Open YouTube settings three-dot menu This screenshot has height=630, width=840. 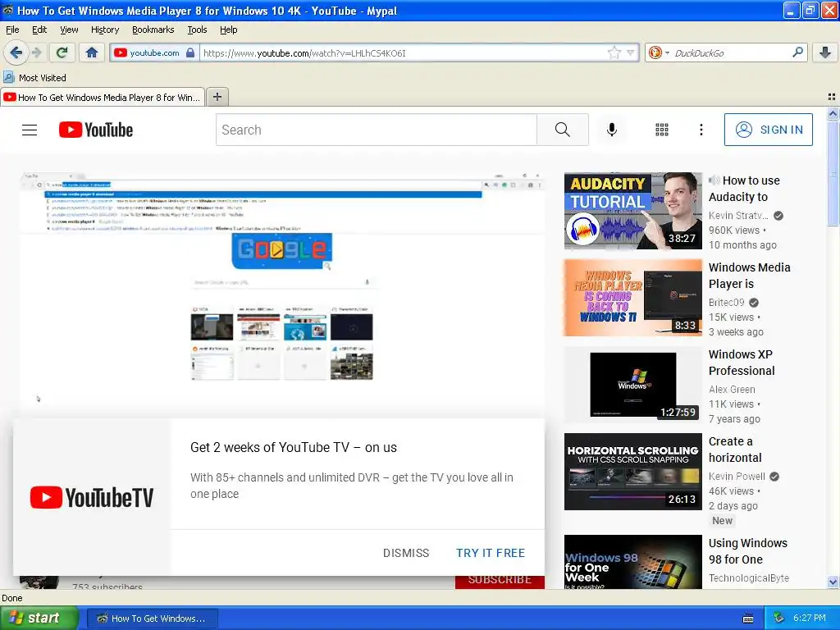coord(701,130)
